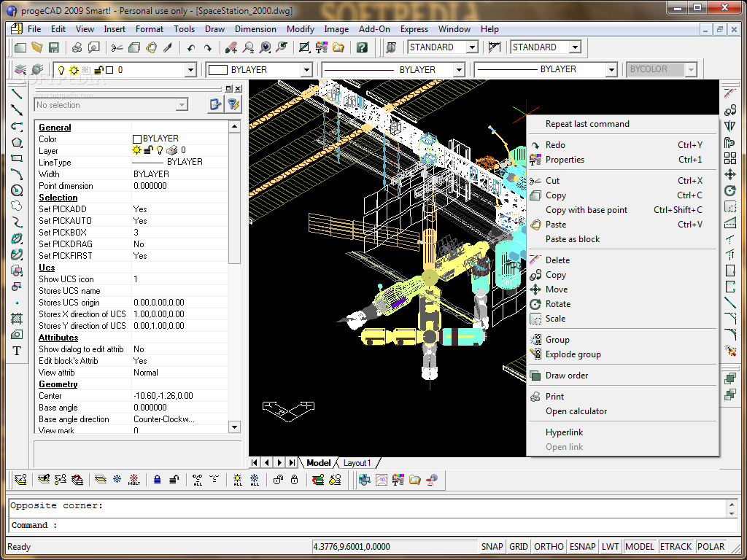Viewport: 747px width, 560px height.
Task: Toggle ORTHO mode in the status bar
Action: (549, 547)
